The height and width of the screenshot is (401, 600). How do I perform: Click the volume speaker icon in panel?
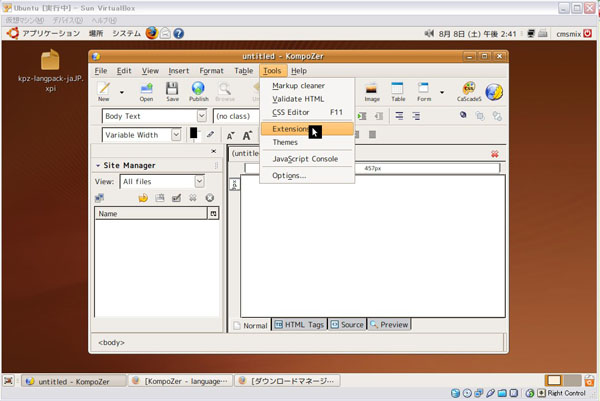pos(429,34)
